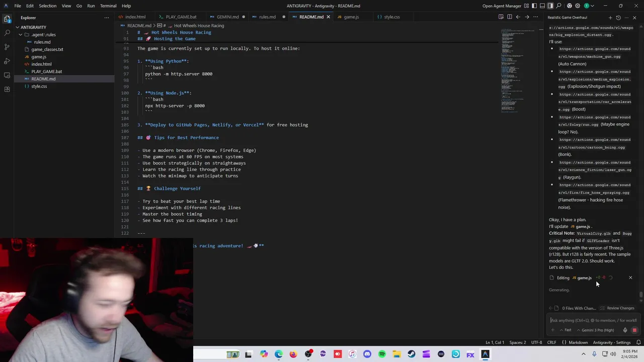
Task: Change indentation via Spaces: 2
Action: 517,342
